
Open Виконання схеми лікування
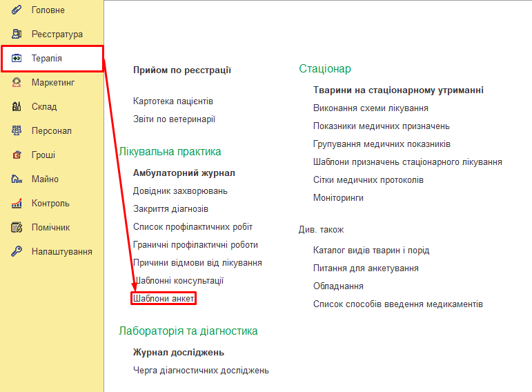(x=371, y=108)
